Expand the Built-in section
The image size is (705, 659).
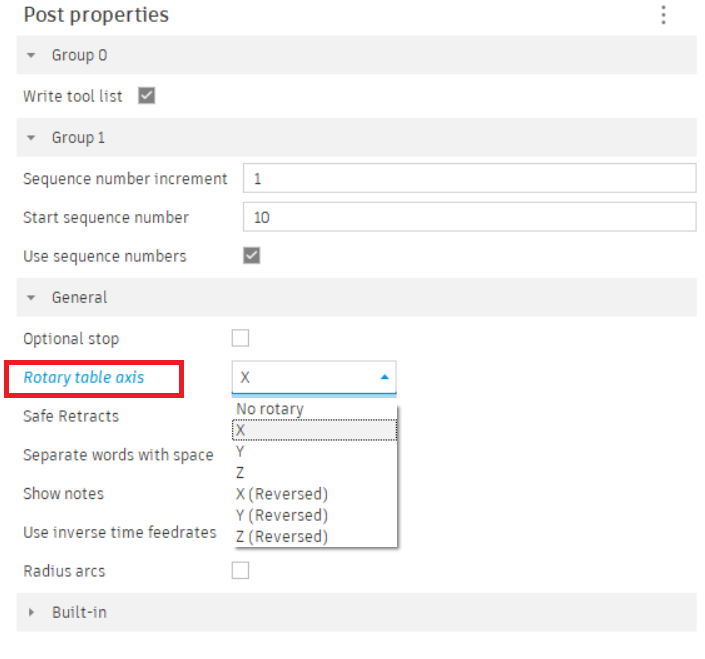coord(31,612)
